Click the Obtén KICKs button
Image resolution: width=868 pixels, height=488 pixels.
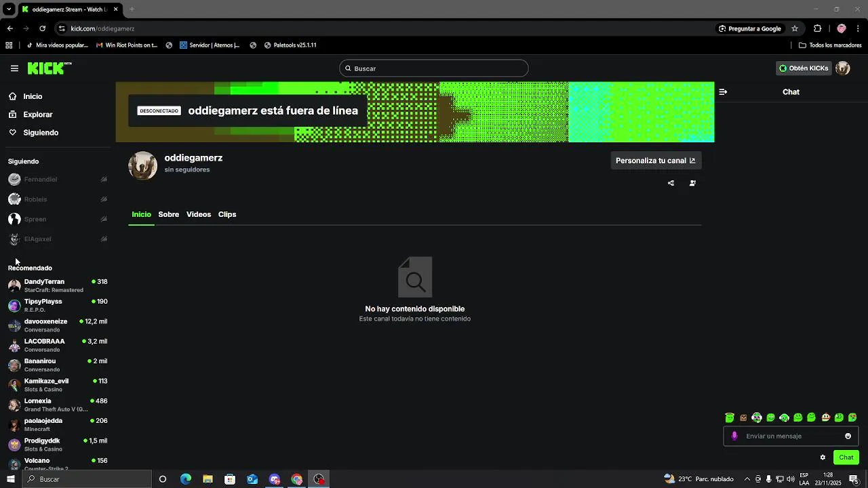804,68
